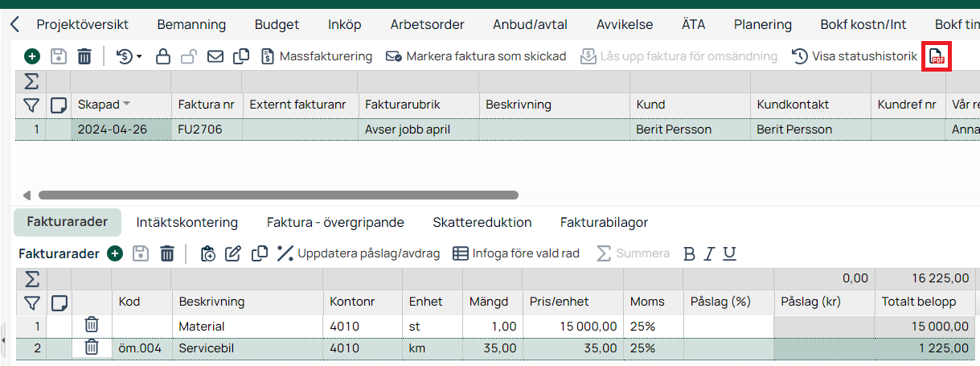
Task: Click the horizontal scrollbar under invoice list
Action: (x=277, y=195)
